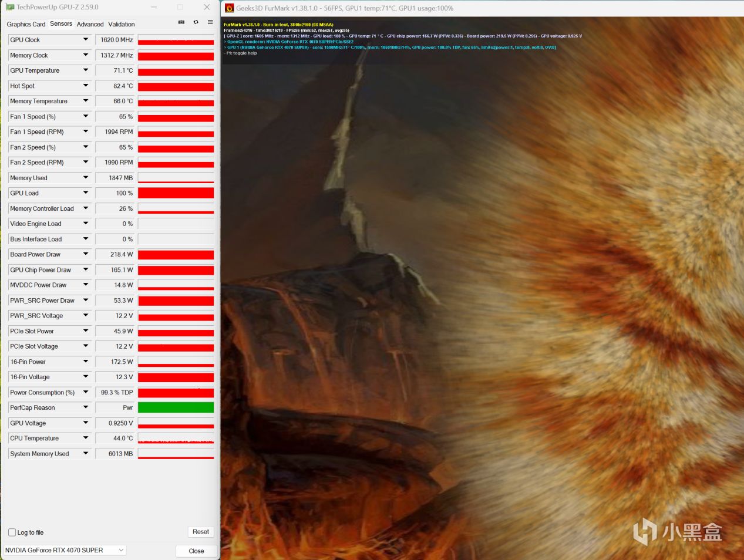This screenshot has height=560, width=744.
Task: Open Bus Interface Load dropdown
Action: point(86,239)
